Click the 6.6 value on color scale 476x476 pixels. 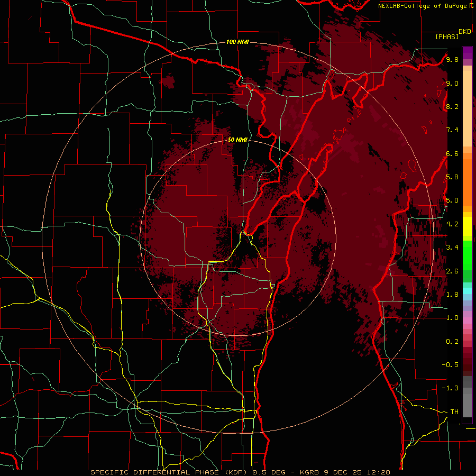point(452,153)
